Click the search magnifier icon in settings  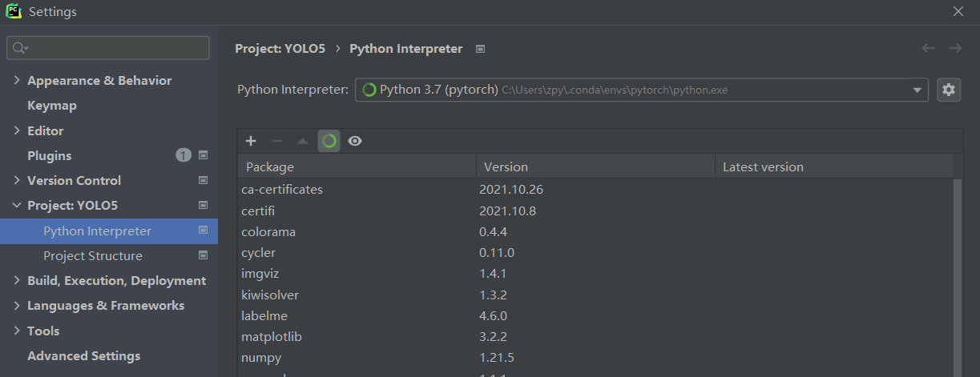20,48
